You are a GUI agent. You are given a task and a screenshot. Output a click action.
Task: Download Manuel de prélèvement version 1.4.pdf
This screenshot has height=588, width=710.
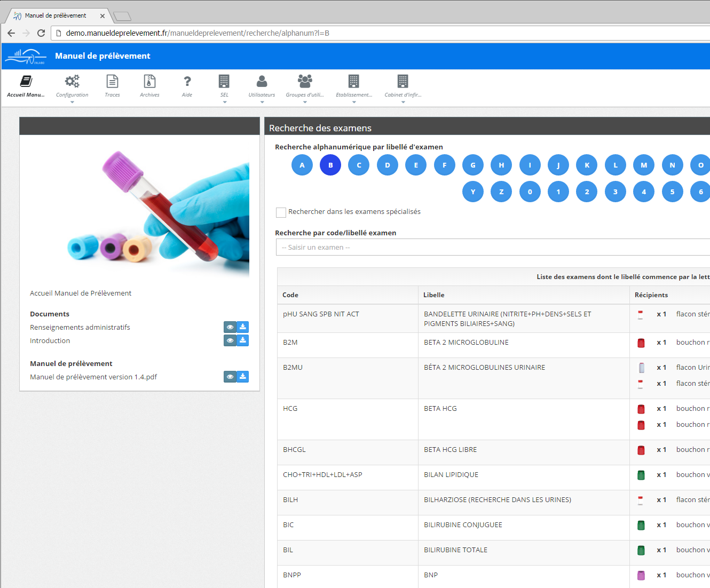coord(243,377)
